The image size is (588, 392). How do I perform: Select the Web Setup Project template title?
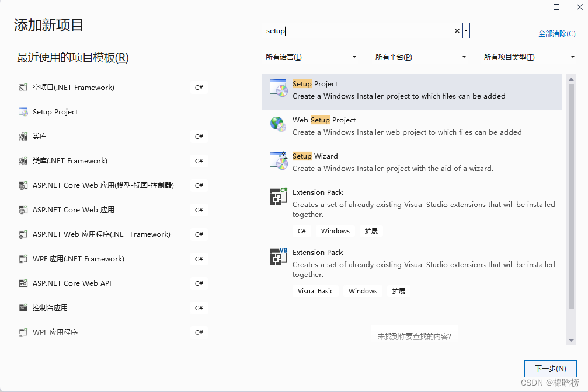(324, 120)
